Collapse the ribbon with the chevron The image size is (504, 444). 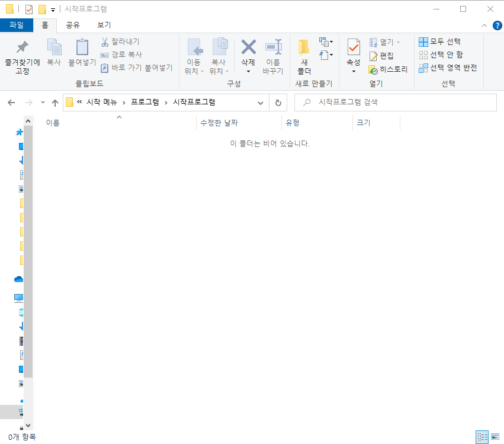[485, 25]
